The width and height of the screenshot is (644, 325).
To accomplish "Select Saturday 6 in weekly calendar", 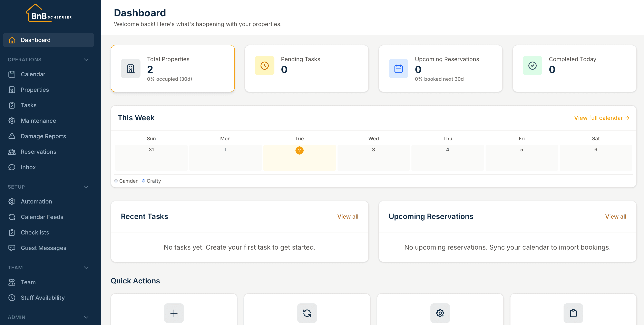I will tap(596, 158).
